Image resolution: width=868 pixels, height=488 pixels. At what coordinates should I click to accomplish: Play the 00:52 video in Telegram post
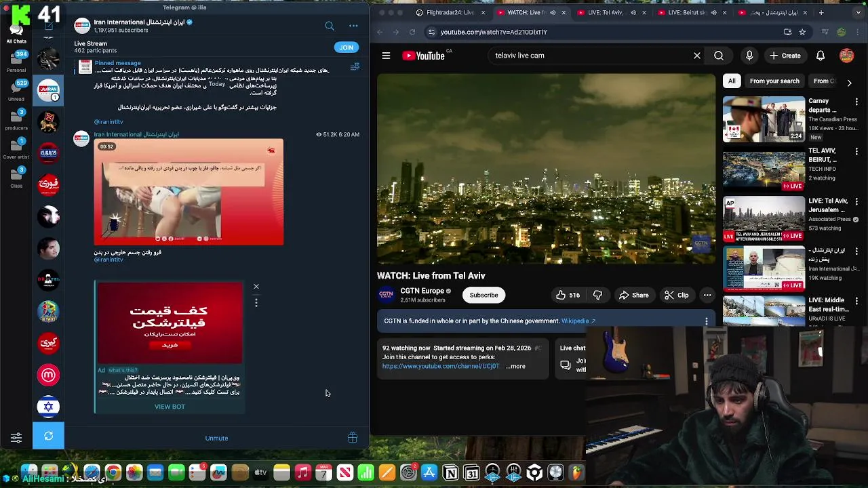[189, 192]
